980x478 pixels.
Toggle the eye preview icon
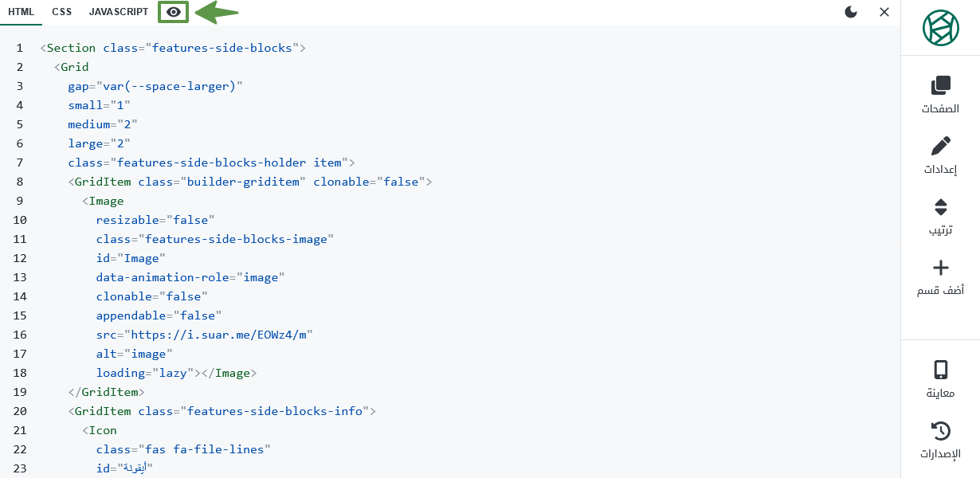click(174, 12)
